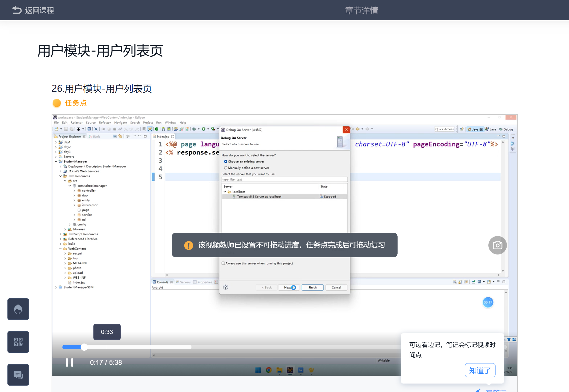Screen dimensions: 569x392
Task: Collapse the localhost server tree node
Action: click(x=225, y=192)
